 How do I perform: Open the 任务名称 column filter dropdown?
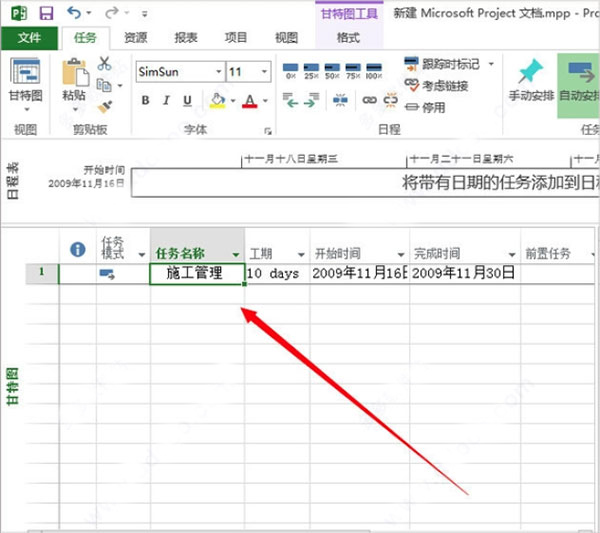(236, 254)
